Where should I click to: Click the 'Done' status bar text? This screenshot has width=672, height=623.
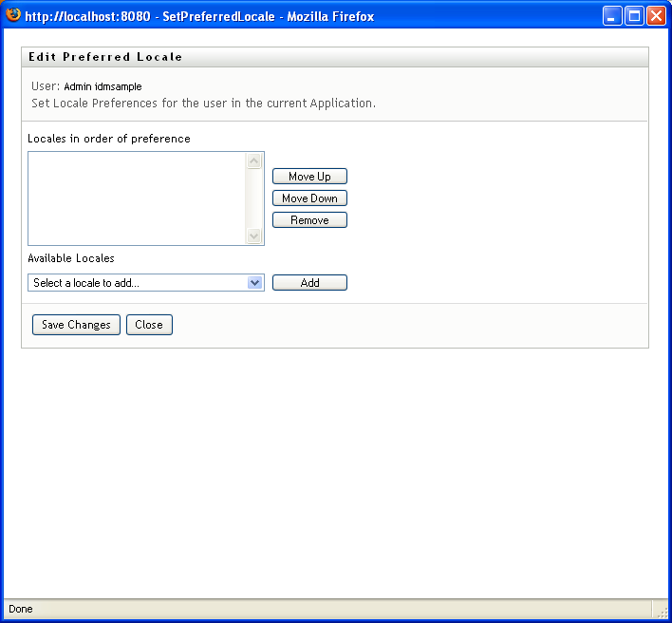(x=21, y=609)
